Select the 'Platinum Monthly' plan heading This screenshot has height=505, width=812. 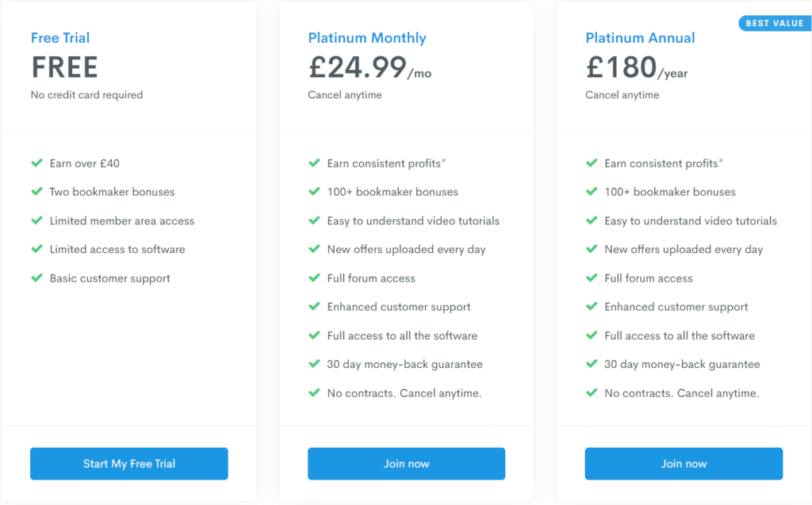pos(367,37)
